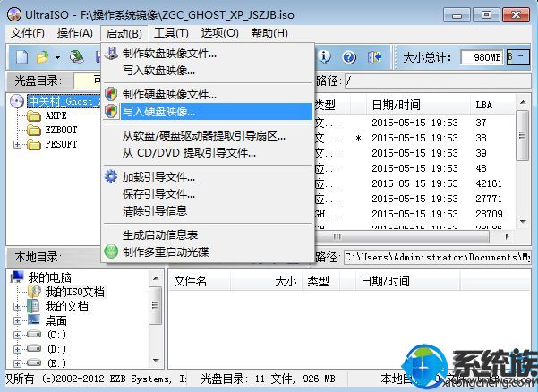This screenshot has width=538, height=392.
Task: Expand the 我的文档 tree node
Action: [17, 306]
